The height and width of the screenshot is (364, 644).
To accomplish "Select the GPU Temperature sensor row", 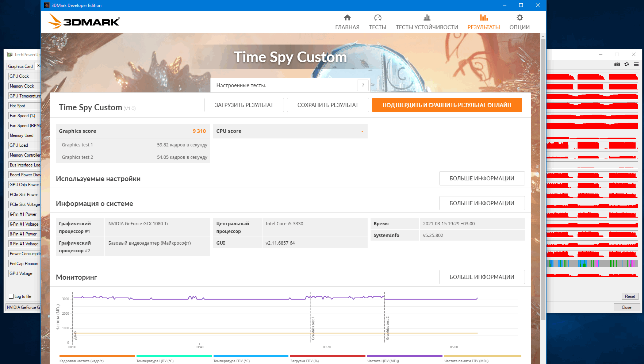I will tap(24, 96).
